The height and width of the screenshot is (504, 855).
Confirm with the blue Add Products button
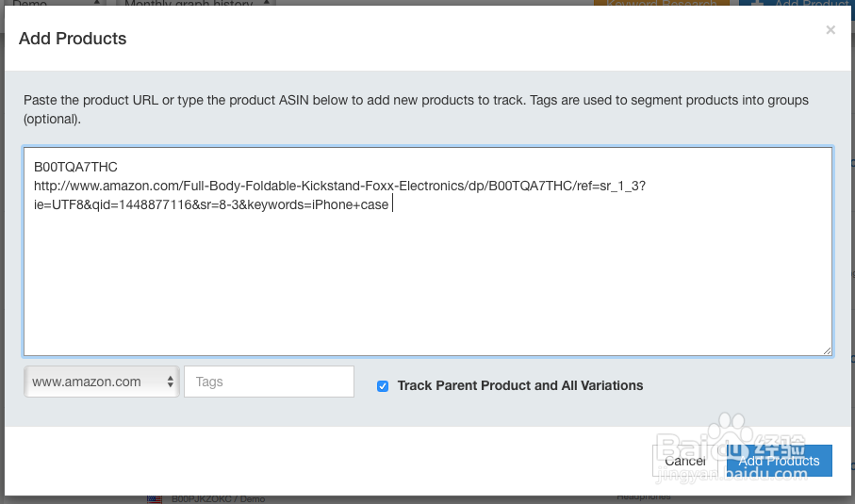[780, 461]
